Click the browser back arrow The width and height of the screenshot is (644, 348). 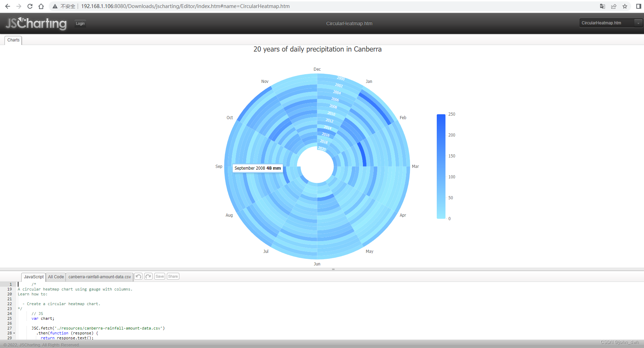click(x=8, y=6)
